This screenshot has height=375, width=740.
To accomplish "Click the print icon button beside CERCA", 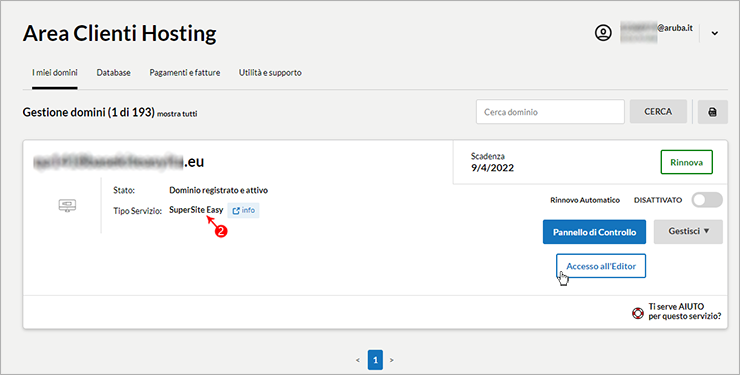I will 713,112.
